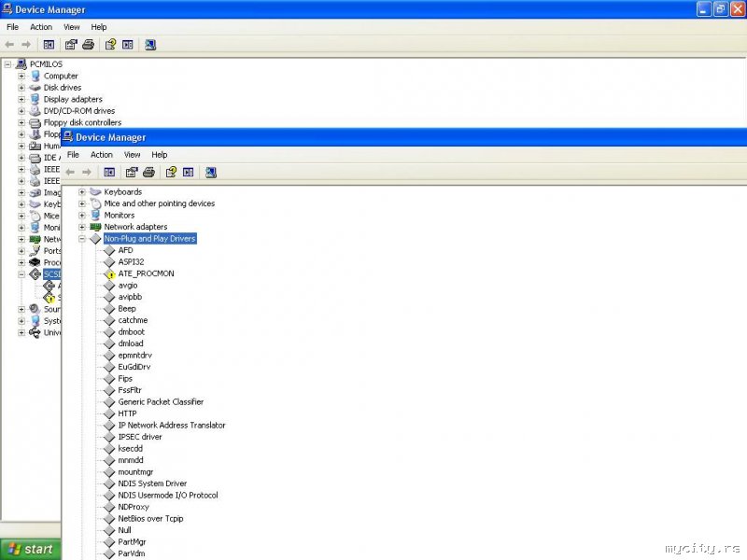Open Action menu in the front Device Manager

[102, 155]
